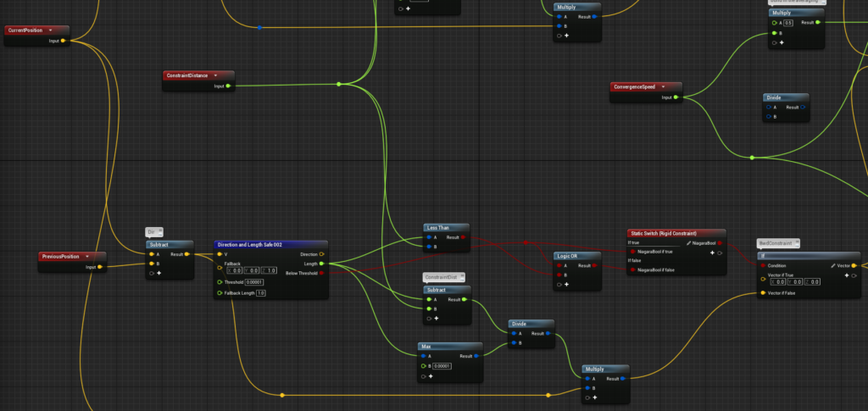
Task: Select the Less Than node title
Action: coord(437,227)
